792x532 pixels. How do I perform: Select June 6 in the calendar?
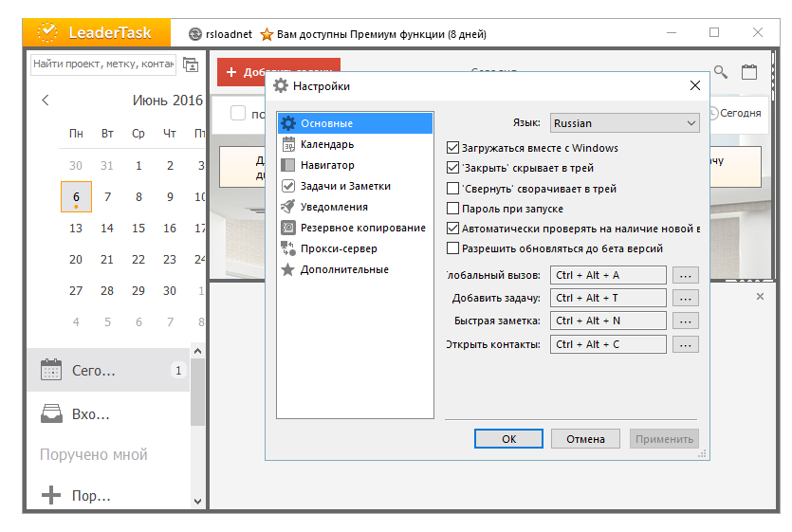[x=76, y=196]
